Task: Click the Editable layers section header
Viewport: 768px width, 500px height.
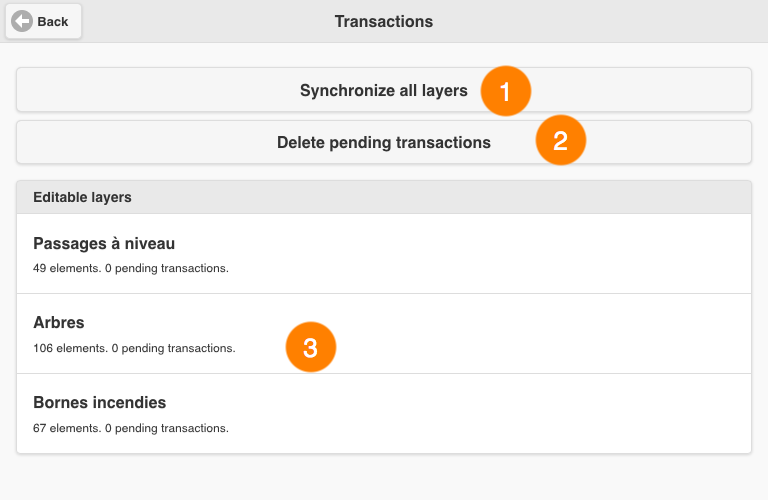Action: pos(384,197)
